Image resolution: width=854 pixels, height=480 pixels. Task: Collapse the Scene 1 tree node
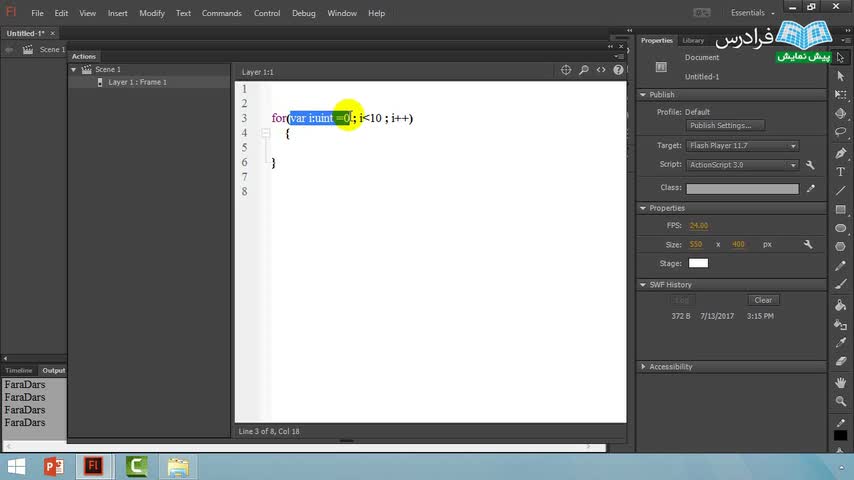point(74,70)
